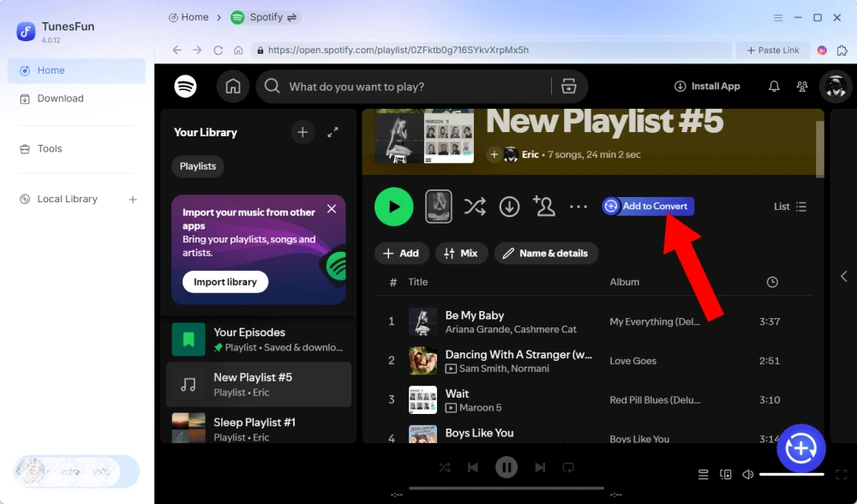Click the playlist cover art thumbnail
The width and height of the screenshot is (857, 504).
point(424,137)
